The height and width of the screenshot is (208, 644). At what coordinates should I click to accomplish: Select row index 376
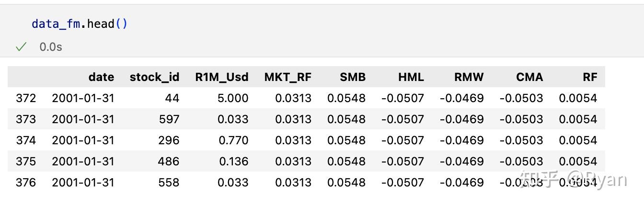[26, 183]
